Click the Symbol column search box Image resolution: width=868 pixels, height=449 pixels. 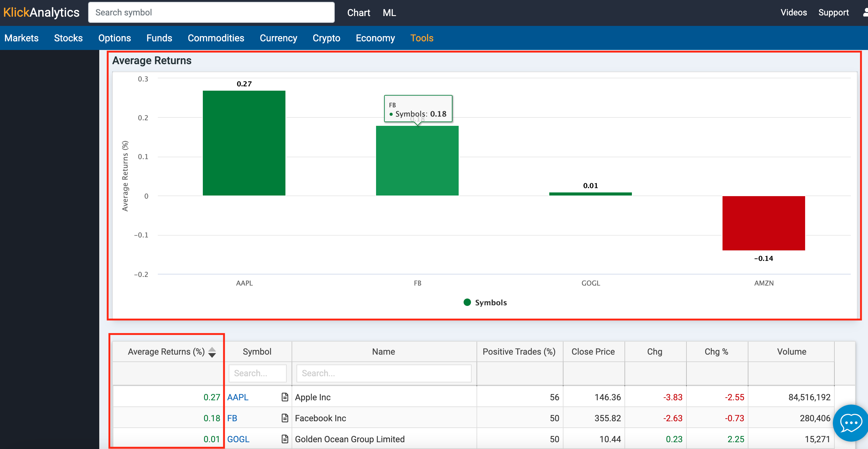257,373
